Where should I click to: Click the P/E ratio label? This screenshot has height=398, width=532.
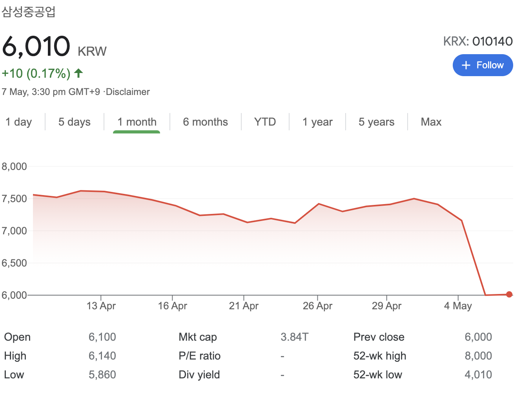[x=200, y=356]
